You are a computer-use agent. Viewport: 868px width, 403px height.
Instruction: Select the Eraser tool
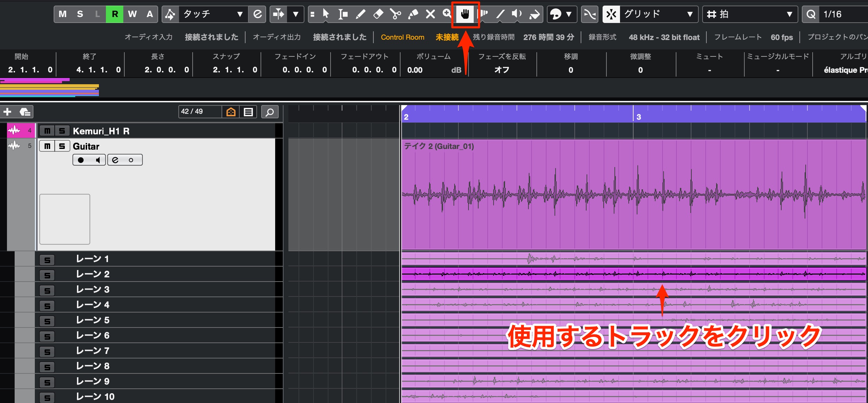coord(378,14)
